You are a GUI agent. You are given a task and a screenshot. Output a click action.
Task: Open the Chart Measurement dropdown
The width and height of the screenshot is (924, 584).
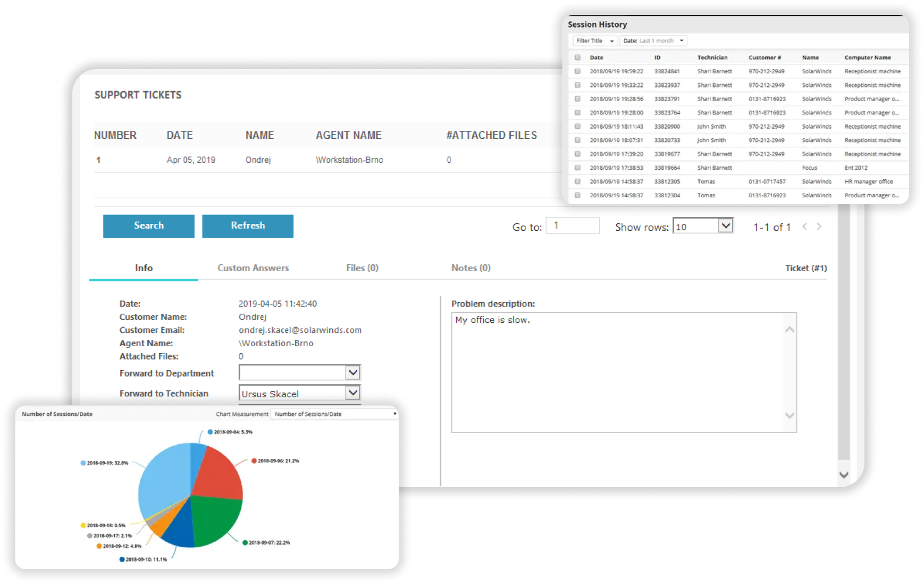tap(334, 414)
